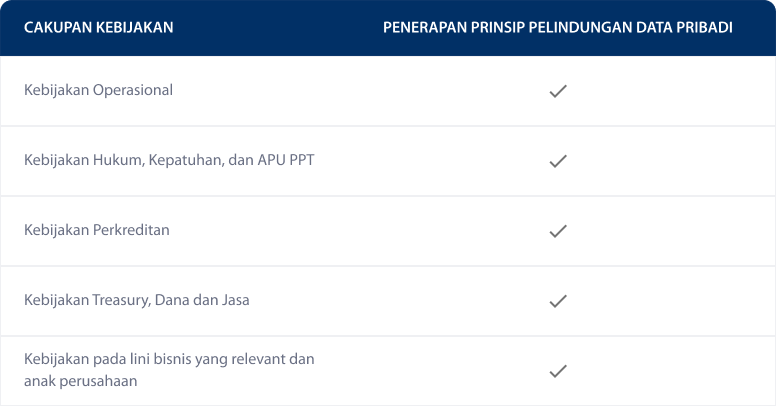This screenshot has width=776, height=406.
Task: Select the checkmark beside Treasury, Dana dan Jasa
Action: pyautogui.click(x=558, y=301)
